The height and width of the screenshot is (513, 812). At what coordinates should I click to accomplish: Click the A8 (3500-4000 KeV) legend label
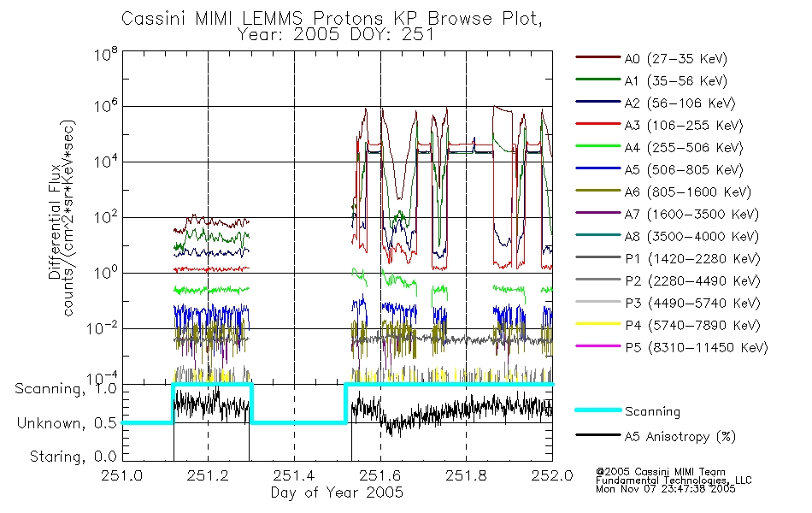691,237
